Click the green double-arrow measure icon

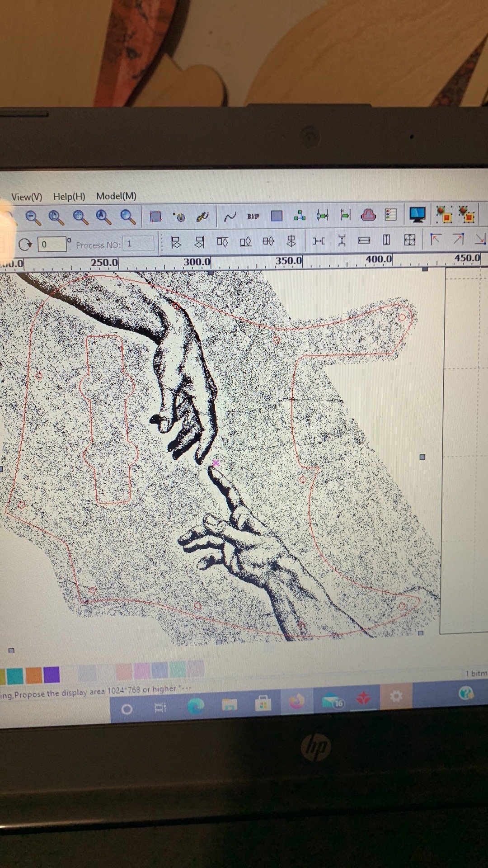323,215
